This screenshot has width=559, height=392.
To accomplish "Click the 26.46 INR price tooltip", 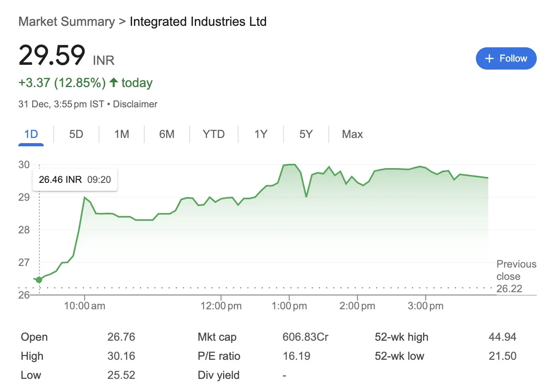I will coord(75,180).
